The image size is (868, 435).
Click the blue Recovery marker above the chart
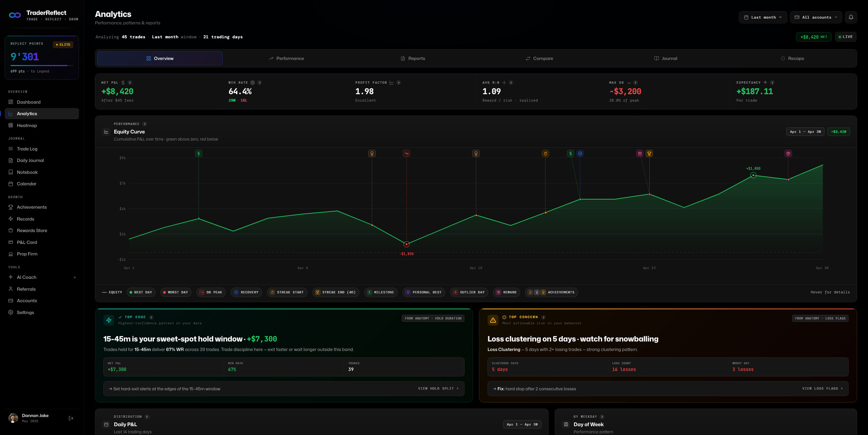click(x=580, y=153)
